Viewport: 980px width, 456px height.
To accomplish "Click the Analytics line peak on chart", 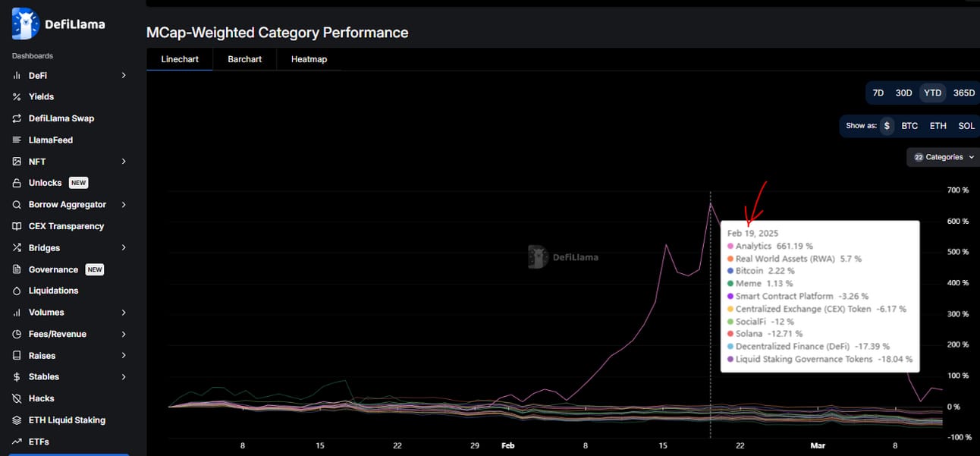I will pyautogui.click(x=710, y=203).
